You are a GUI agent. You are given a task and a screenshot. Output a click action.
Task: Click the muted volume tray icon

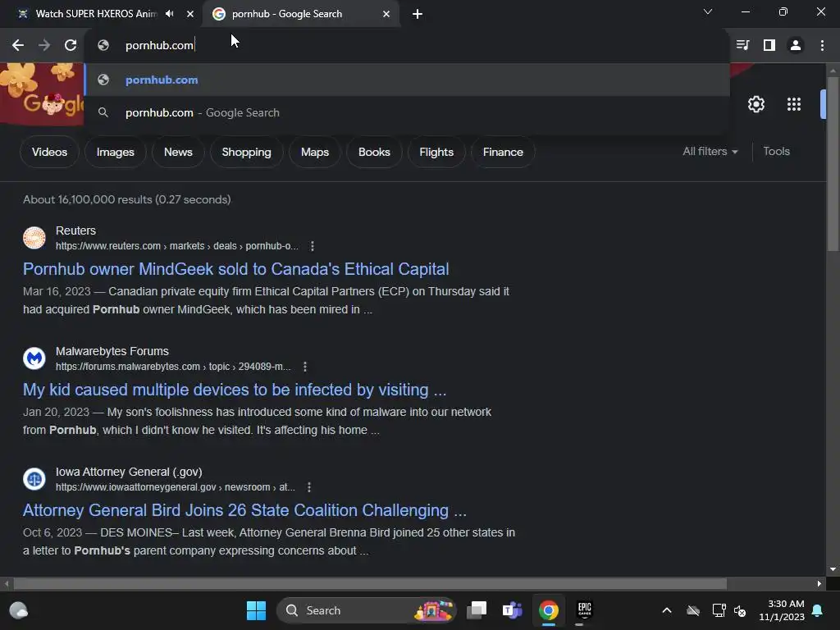pyautogui.click(x=741, y=610)
